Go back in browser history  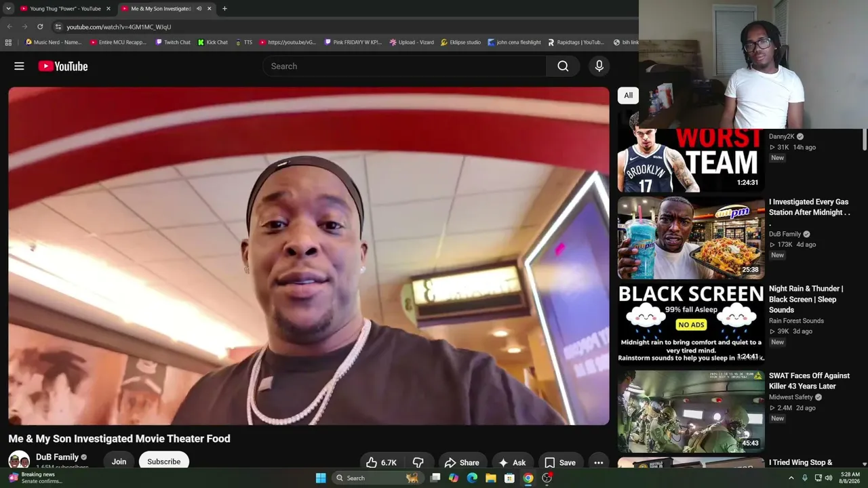[x=9, y=26]
